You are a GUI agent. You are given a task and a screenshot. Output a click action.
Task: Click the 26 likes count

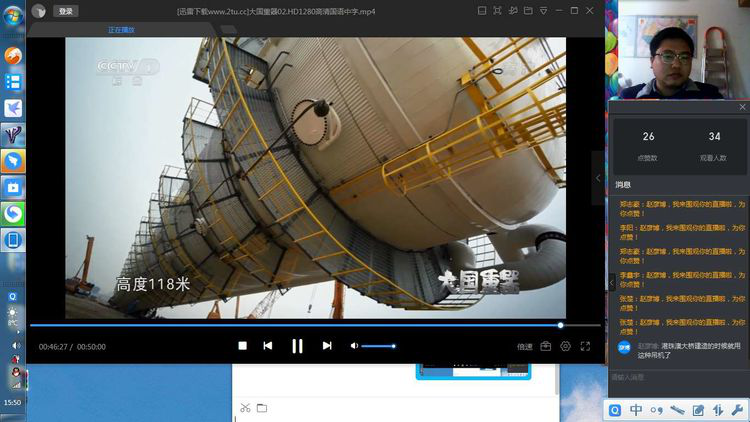[648, 137]
